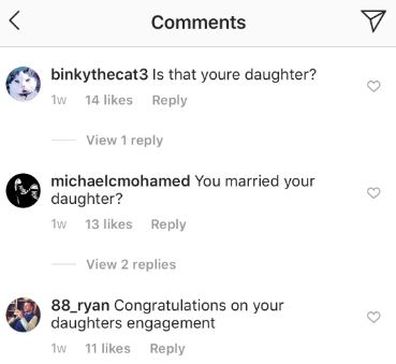Viewport: 396px width, 364px height.
Task: Go back using the left arrow icon
Action: (x=15, y=20)
